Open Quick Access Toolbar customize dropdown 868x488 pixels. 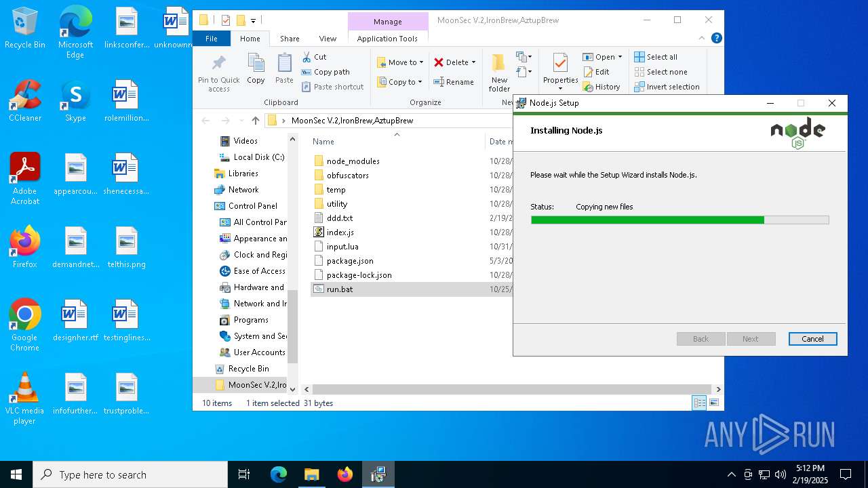[x=253, y=20]
